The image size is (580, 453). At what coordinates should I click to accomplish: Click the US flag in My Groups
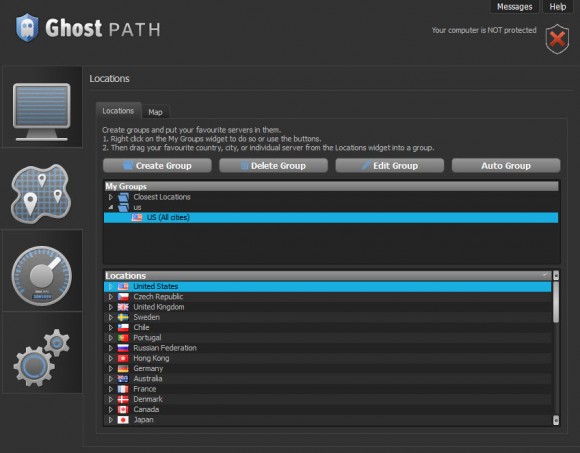pyautogui.click(x=136, y=217)
